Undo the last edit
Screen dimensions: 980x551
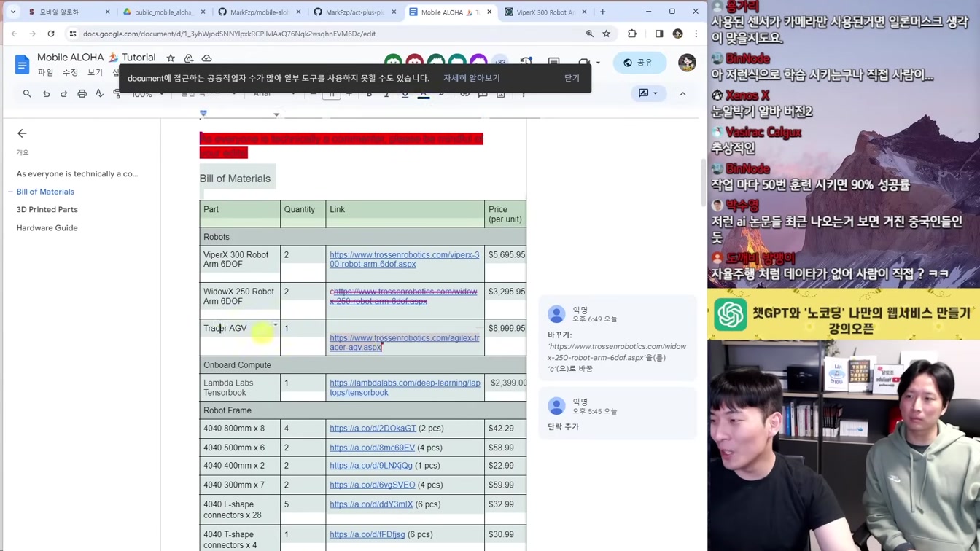pyautogui.click(x=46, y=93)
